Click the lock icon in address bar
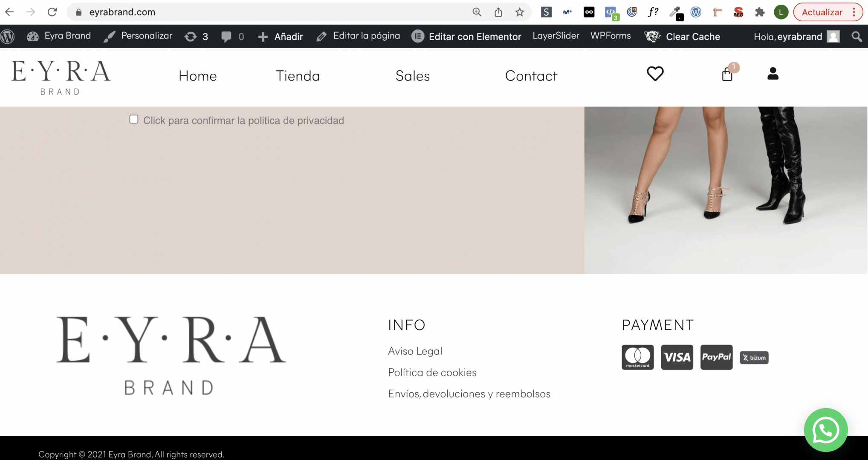868x460 pixels. [78, 12]
